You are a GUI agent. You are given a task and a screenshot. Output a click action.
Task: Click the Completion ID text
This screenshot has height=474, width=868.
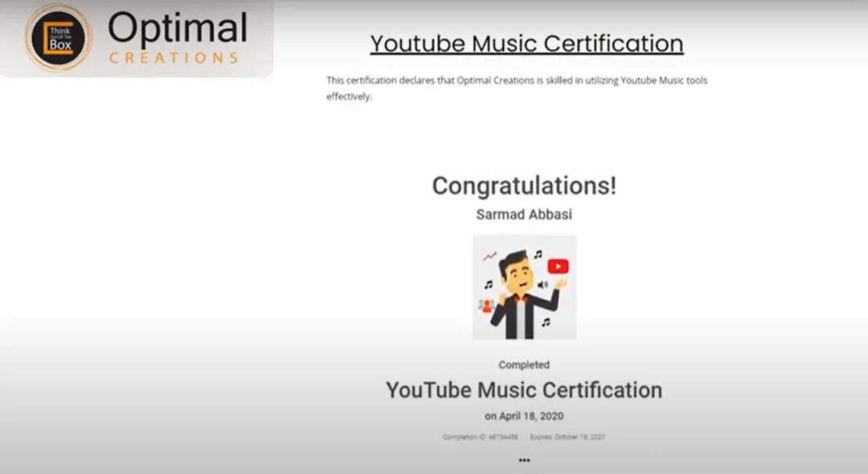click(x=480, y=437)
